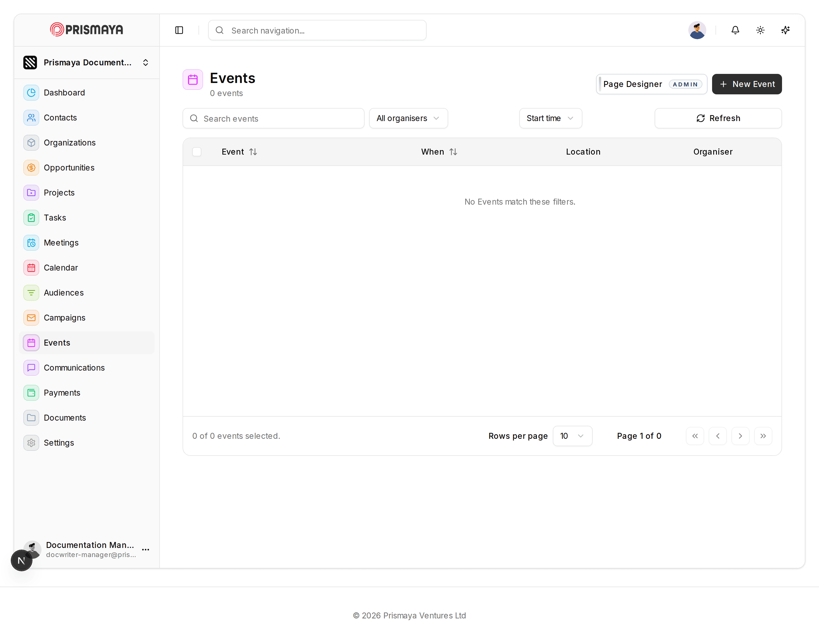Go to next page of events

pyautogui.click(x=740, y=436)
